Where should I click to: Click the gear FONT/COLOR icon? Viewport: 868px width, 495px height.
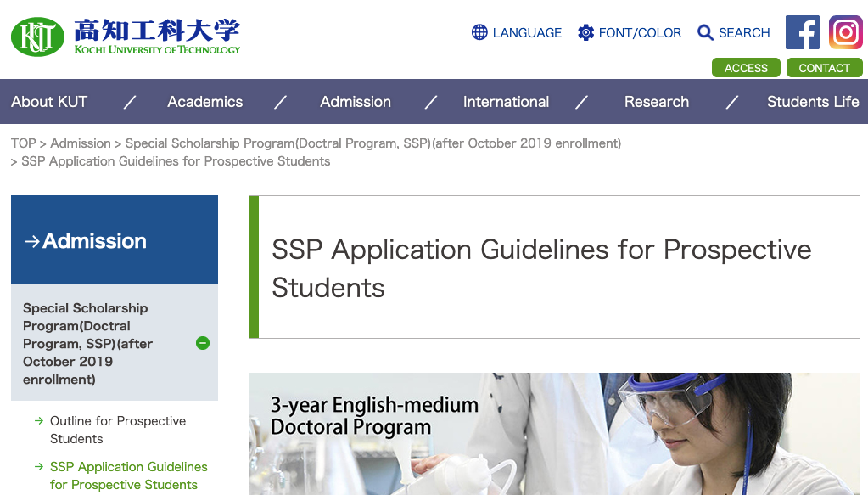tap(585, 32)
